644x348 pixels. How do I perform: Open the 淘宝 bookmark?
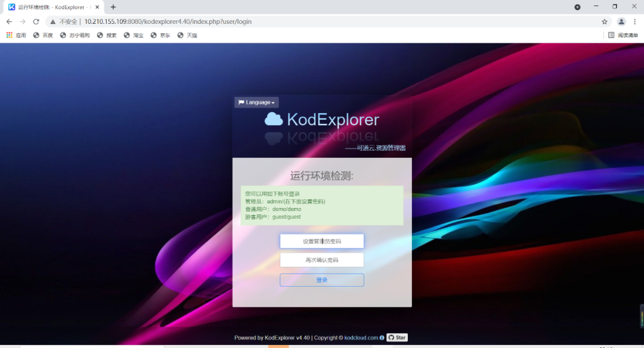[x=134, y=35]
